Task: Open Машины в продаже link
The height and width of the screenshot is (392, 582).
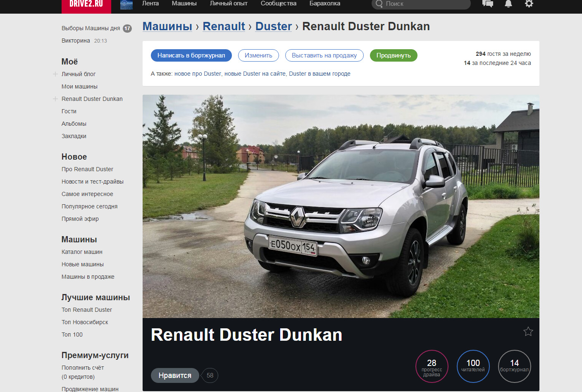Action: tap(88, 277)
